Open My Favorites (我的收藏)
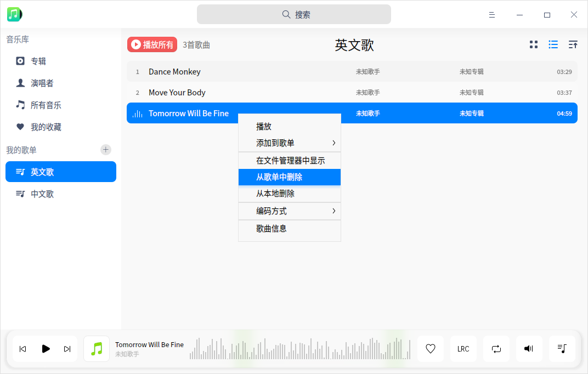This screenshot has width=588, height=374. (x=61, y=127)
